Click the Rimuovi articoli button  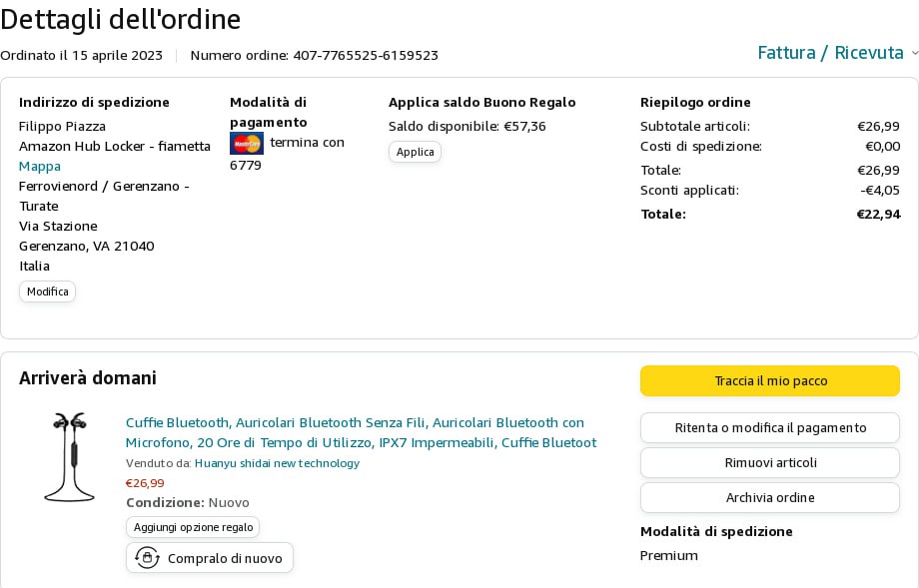[769, 463]
